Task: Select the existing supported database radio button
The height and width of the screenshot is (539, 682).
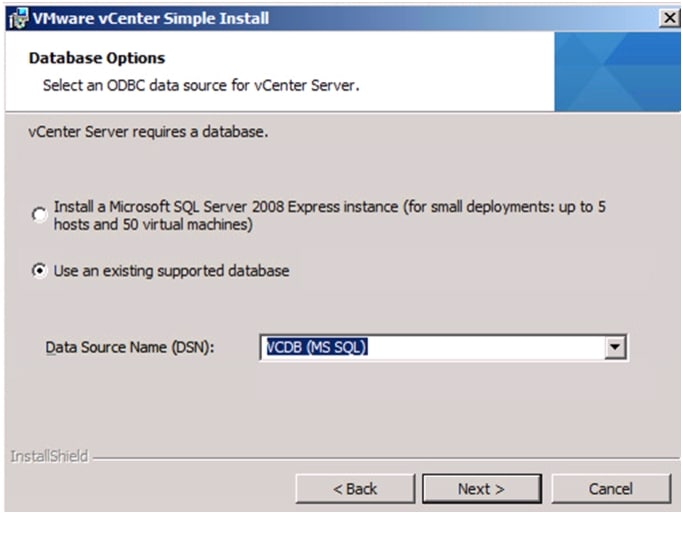Action: click(39, 271)
